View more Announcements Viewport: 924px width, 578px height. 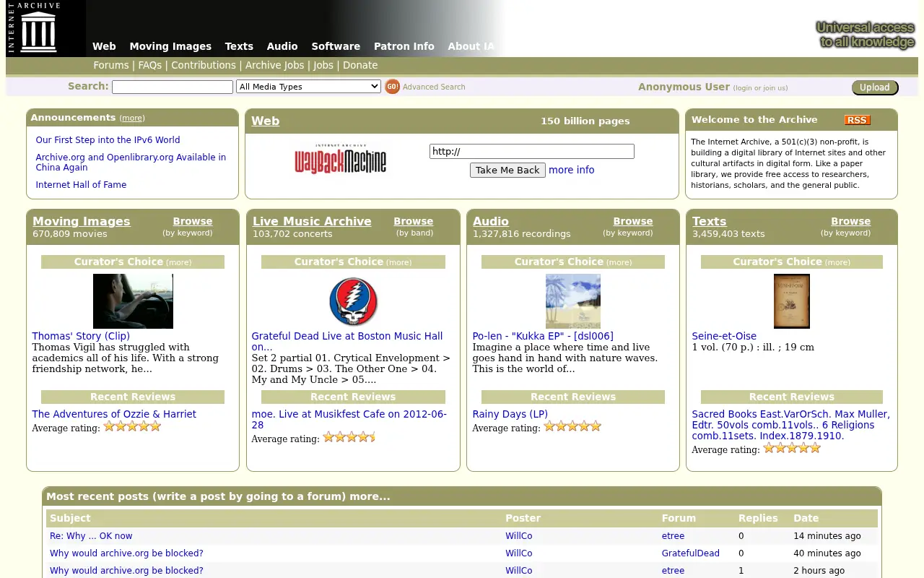coord(132,118)
